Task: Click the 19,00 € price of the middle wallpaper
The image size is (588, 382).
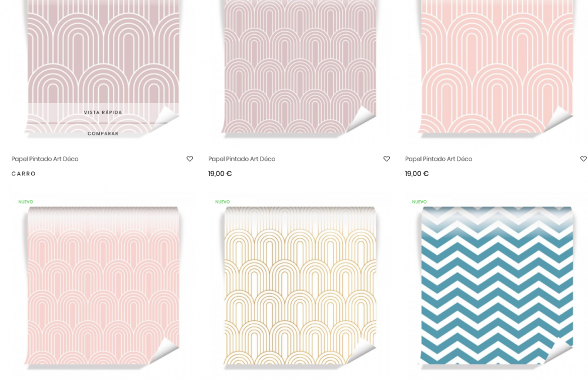Action: pos(220,174)
